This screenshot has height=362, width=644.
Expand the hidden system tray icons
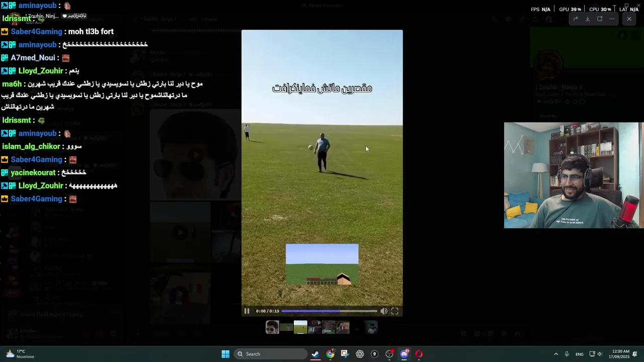coord(556,354)
